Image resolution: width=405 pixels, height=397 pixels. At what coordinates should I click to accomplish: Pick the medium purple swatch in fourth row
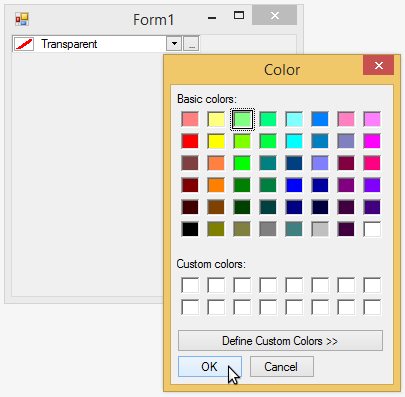(346, 185)
